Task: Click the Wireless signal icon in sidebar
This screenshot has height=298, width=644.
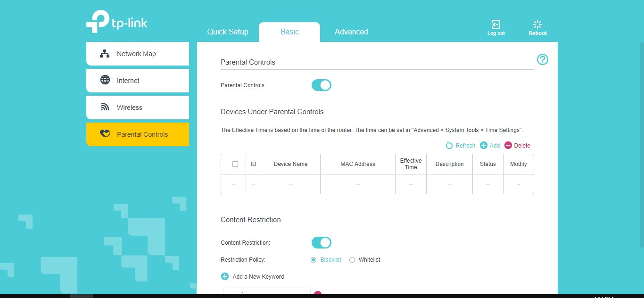Action: click(105, 107)
